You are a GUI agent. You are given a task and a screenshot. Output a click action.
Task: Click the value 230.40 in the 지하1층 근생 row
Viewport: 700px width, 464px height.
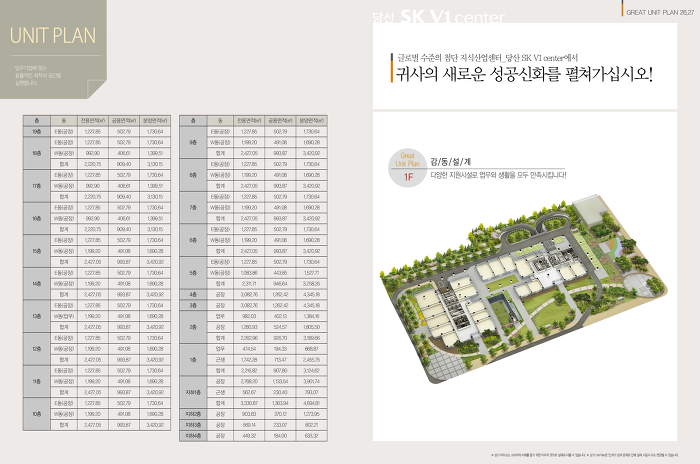pos(280,393)
